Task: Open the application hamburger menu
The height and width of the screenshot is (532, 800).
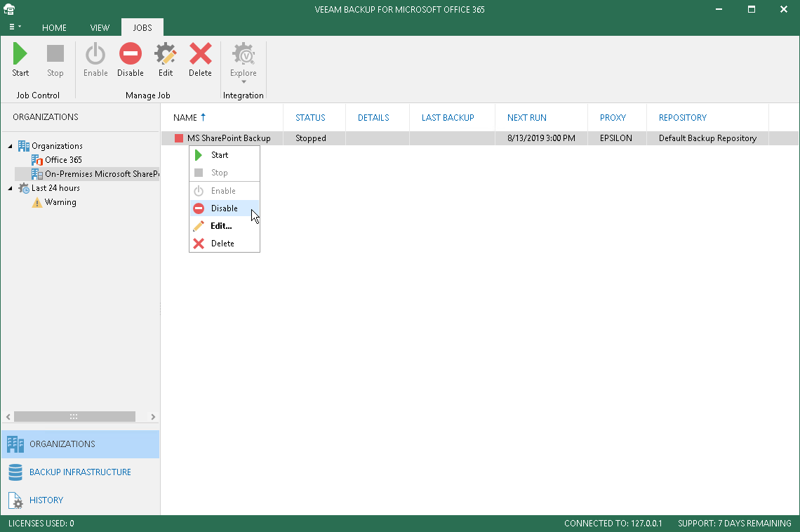Action: (x=15, y=27)
